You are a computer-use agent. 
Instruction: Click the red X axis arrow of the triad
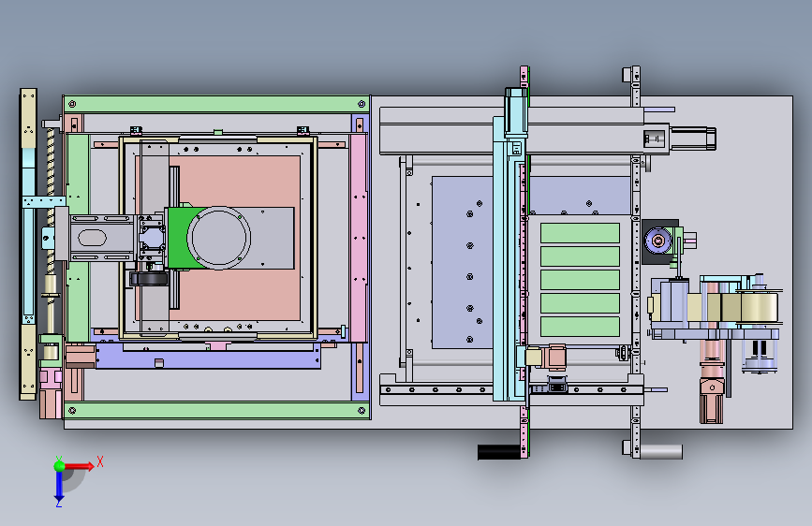tap(78, 466)
